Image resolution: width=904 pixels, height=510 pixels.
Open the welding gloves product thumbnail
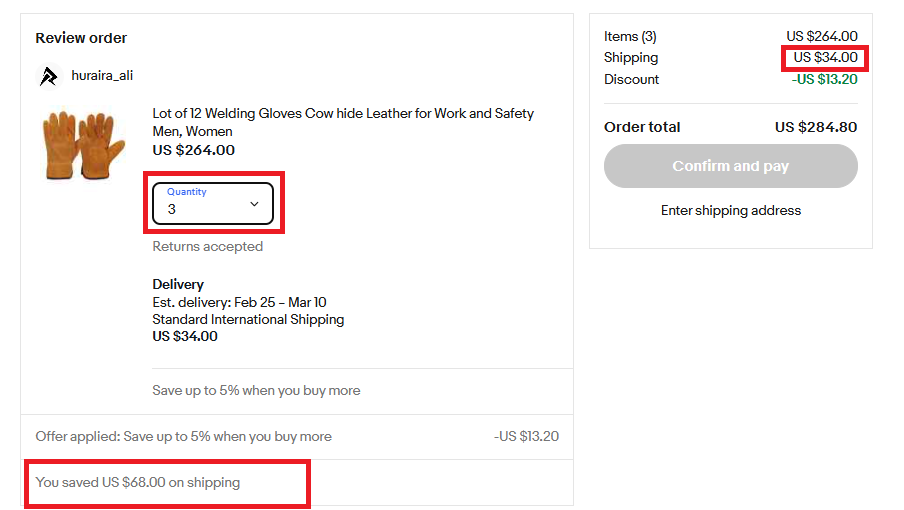[x=84, y=145]
